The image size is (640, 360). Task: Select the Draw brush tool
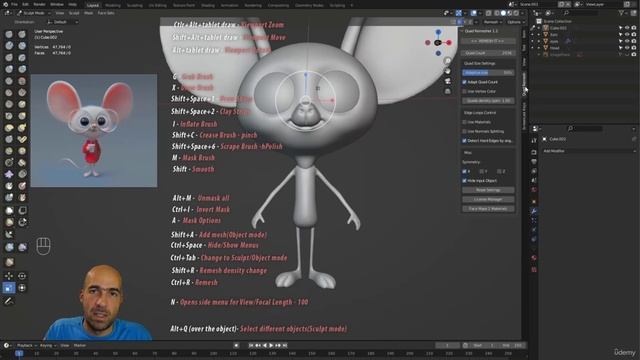click(x=9, y=34)
